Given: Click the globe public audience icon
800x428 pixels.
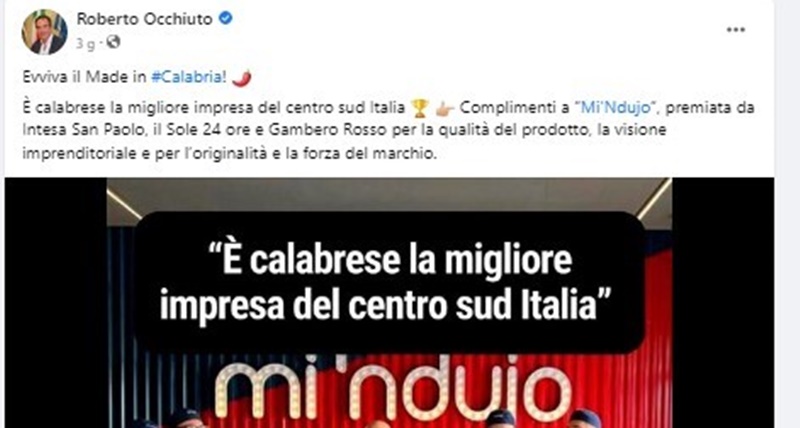Looking at the screenshot, I should [113, 42].
